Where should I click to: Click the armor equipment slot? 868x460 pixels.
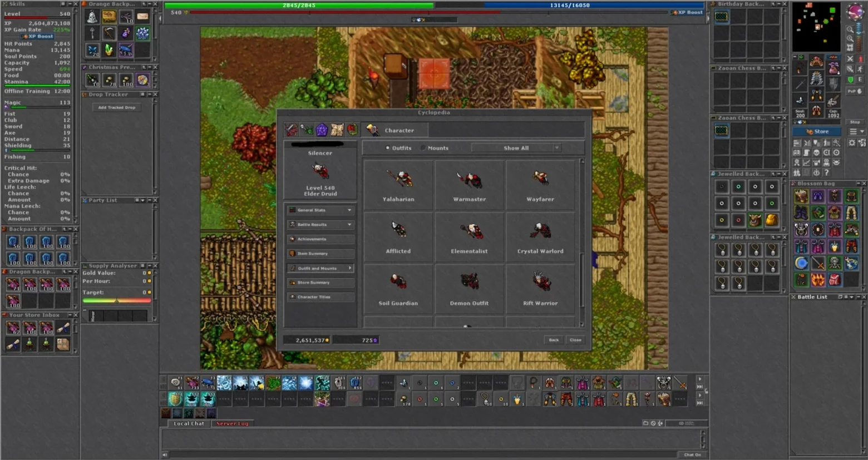816,78
